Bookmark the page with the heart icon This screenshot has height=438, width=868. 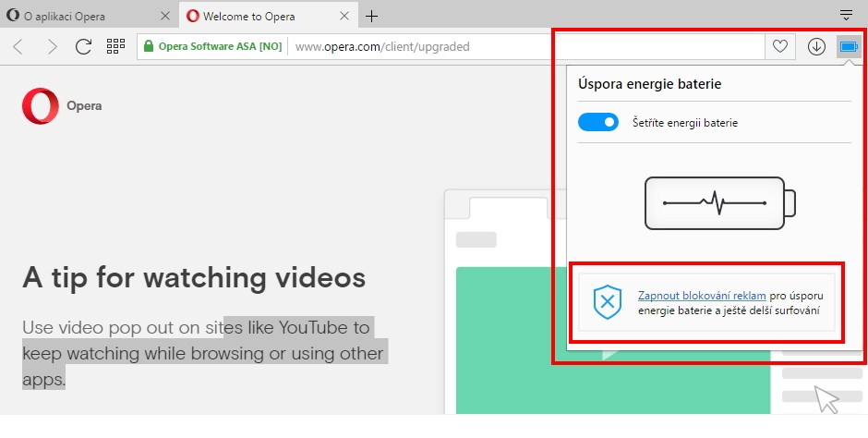click(780, 46)
